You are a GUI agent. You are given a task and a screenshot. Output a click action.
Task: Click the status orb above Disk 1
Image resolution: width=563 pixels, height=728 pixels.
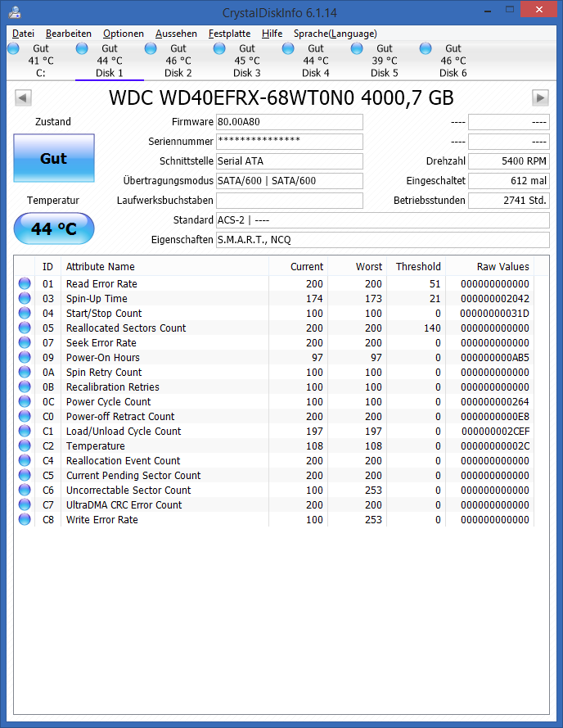82,48
